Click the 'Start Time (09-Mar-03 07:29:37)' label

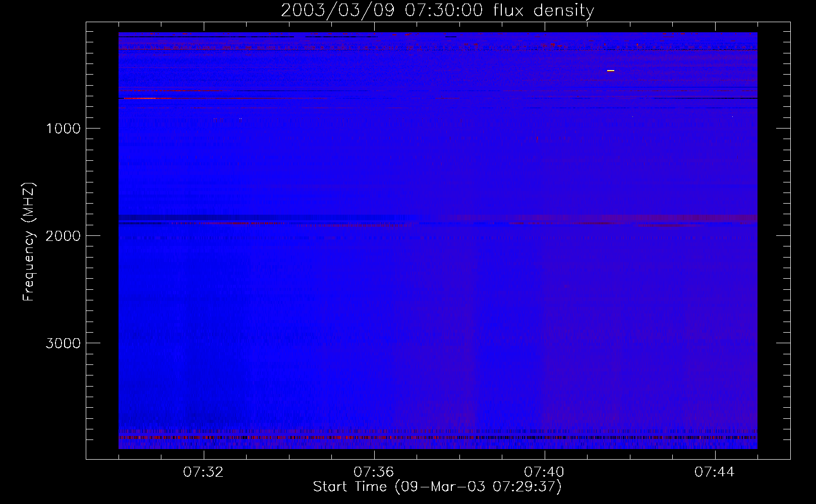point(437,487)
